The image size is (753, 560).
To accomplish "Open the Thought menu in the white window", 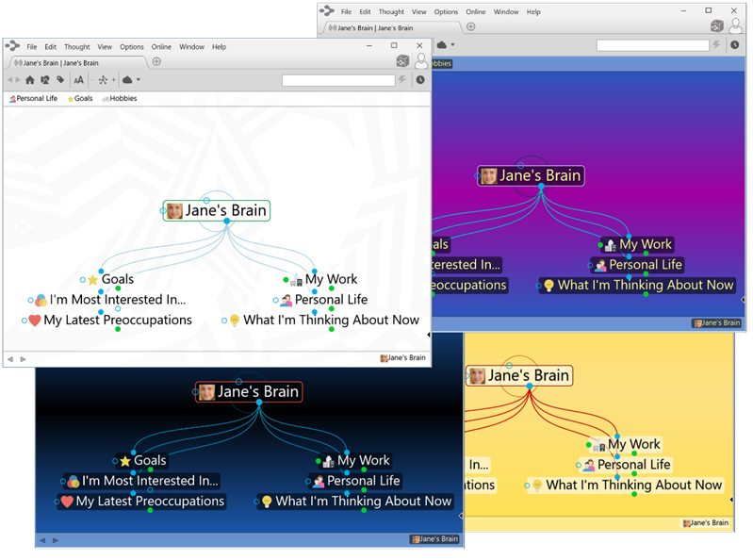I will coord(76,46).
